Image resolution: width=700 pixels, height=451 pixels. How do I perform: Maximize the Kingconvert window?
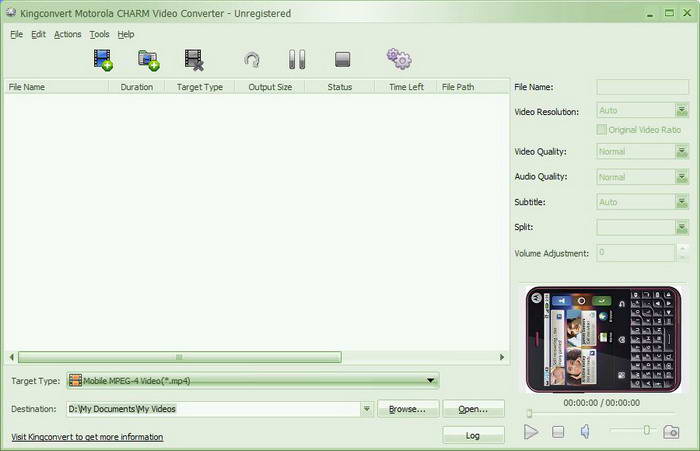(669, 13)
